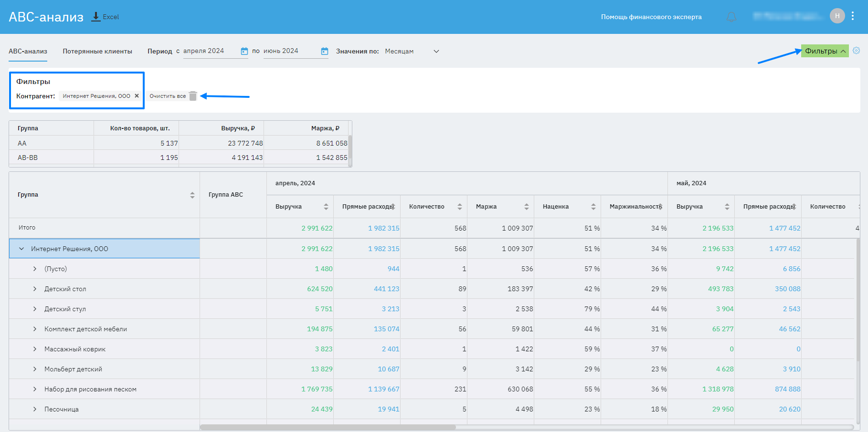The height and width of the screenshot is (432, 868).
Task: Toggle the green Фильтры button
Action: pos(825,51)
